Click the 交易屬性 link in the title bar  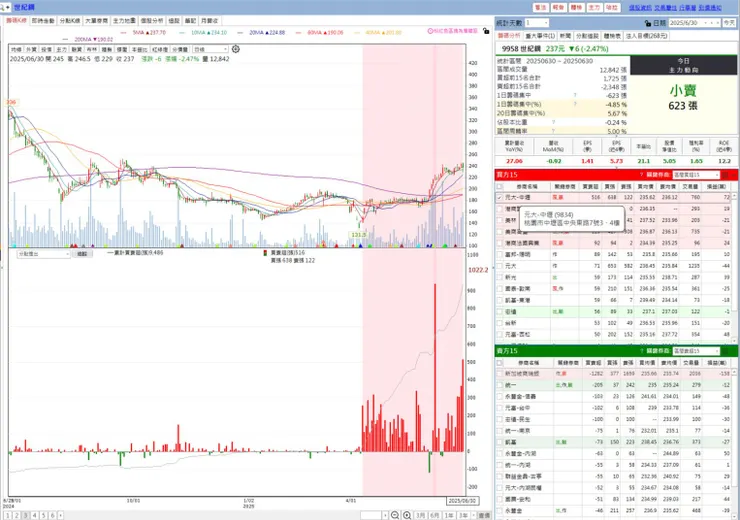(666, 8)
